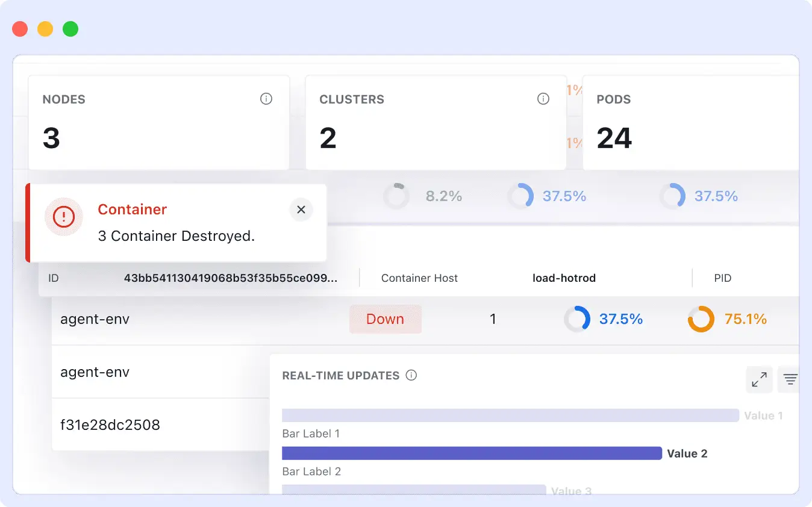
Task: Click the blue 37.5% donut in agent-env row
Action: pyautogui.click(x=577, y=319)
